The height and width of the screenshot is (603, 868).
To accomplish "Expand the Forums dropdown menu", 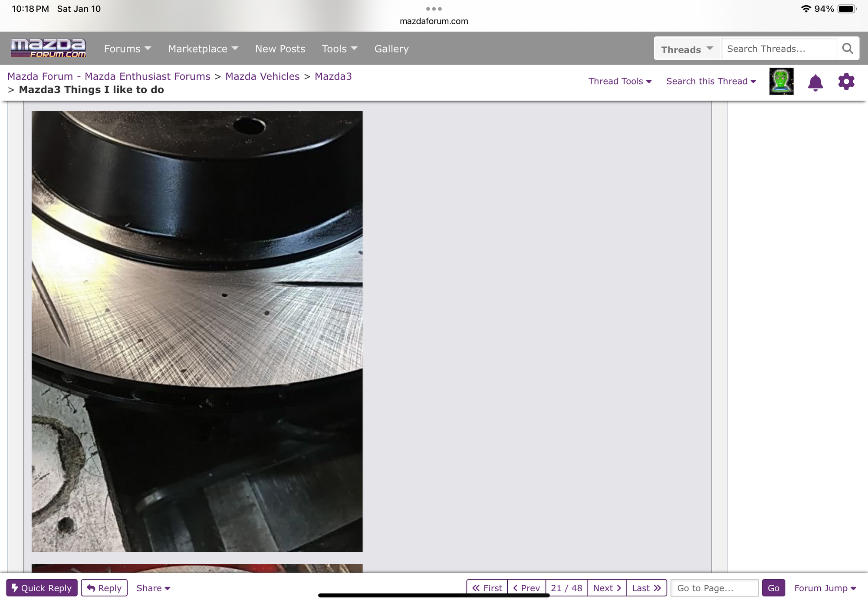I will 127,49.
